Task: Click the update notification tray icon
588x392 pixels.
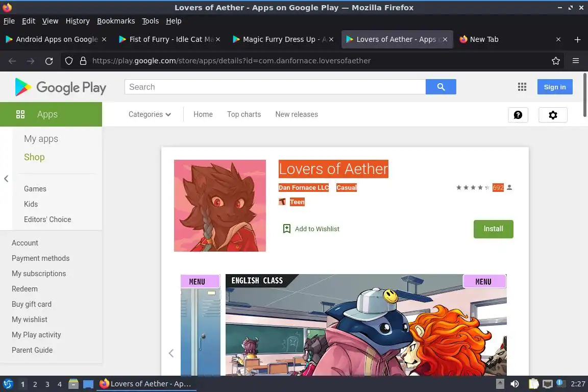Action: (560, 383)
